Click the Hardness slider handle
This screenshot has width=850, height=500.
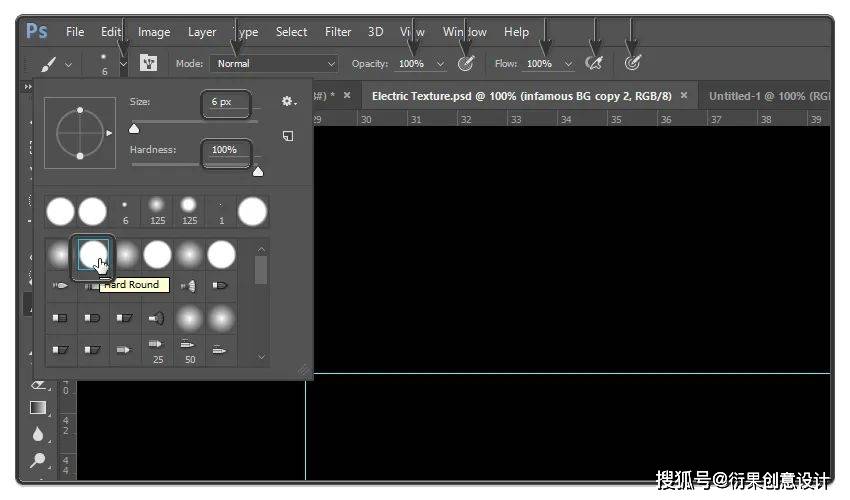click(258, 171)
